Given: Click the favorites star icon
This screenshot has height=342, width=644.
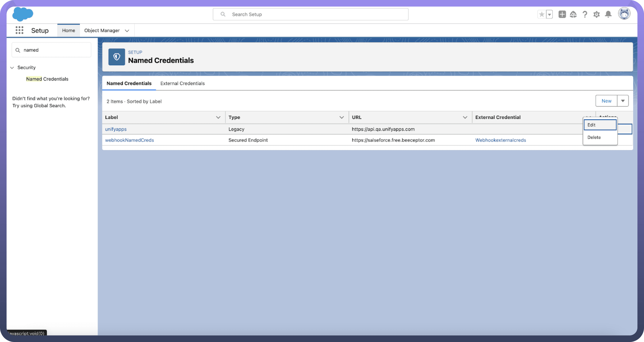Looking at the screenshot, I should click(541, 14).
